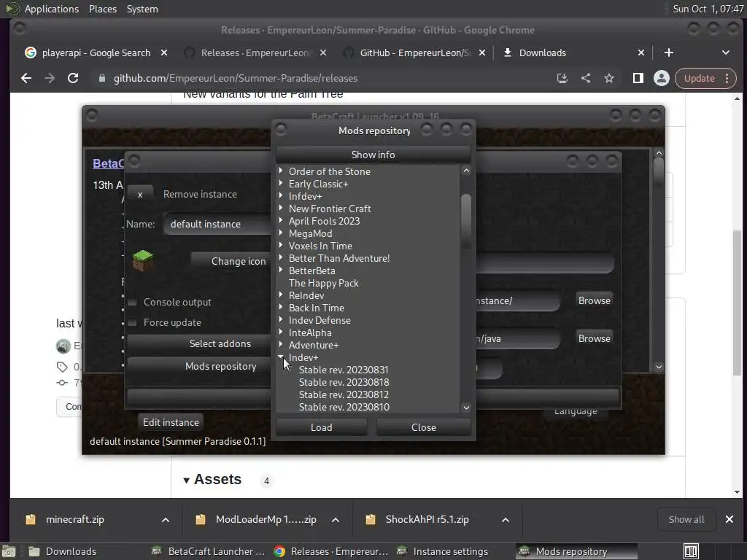Expand the Order of the Stone entry
The height and width of the screenshot is (560, 747).
[x=281, y=171]
